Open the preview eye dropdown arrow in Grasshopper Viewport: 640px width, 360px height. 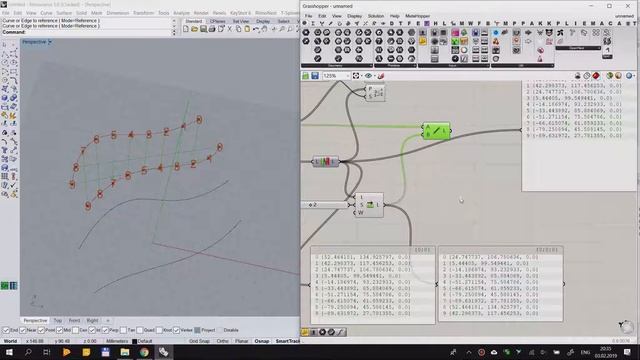[374, 76]
